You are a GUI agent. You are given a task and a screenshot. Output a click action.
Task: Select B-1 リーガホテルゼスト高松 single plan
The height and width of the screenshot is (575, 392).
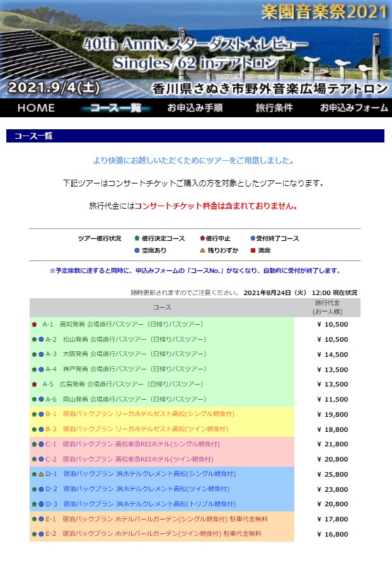point(162,414)
